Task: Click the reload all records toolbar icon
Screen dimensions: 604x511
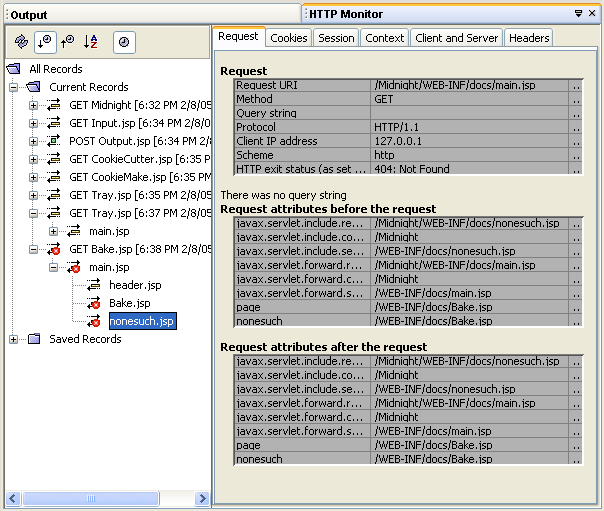Action: [x=21, y=42]
